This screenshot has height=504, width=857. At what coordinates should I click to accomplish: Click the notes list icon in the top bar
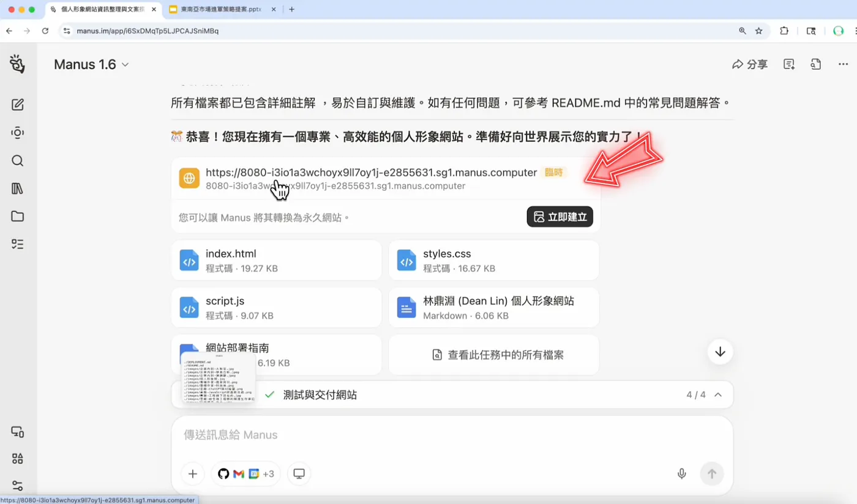tap(789, 64)
